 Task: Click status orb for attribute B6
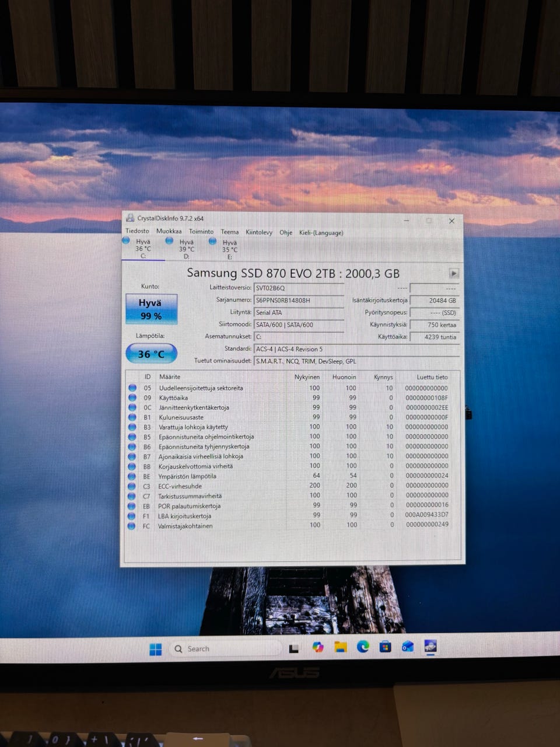132,446
